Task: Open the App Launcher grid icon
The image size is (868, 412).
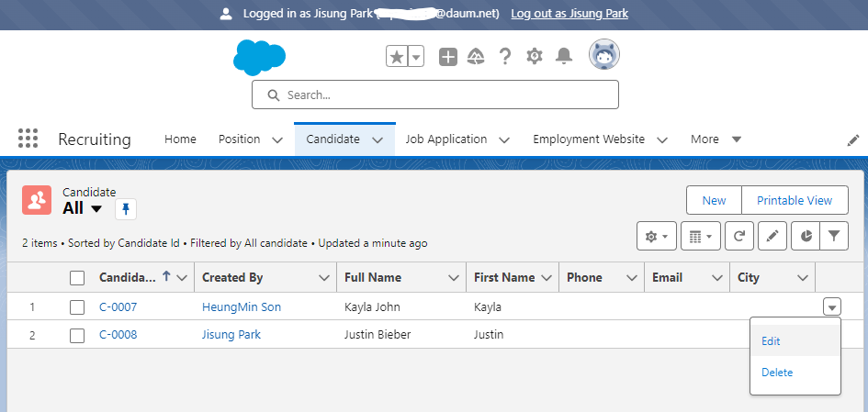Action: tap(28, 139)
